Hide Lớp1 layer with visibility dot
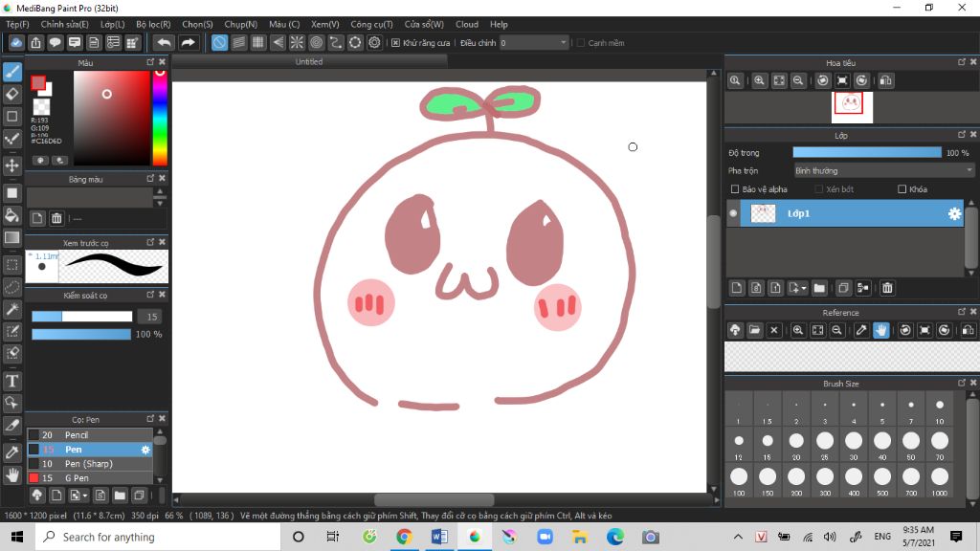 (x=734, y=213)
